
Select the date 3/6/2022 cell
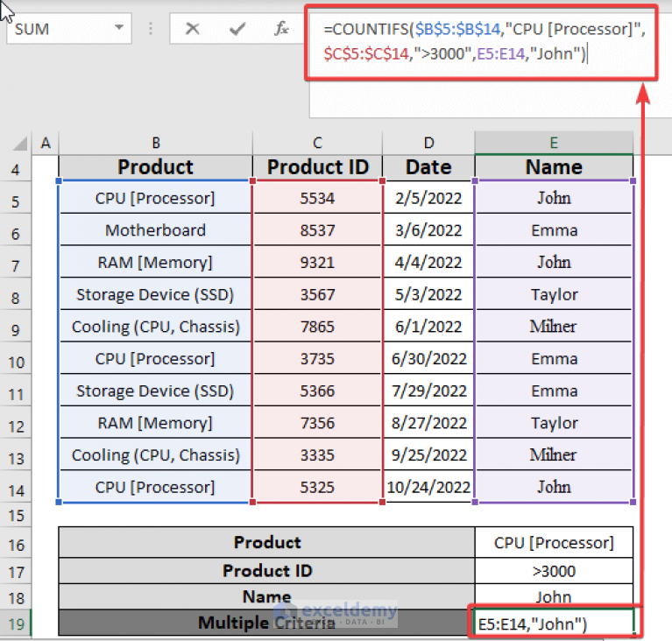point(428,230)
